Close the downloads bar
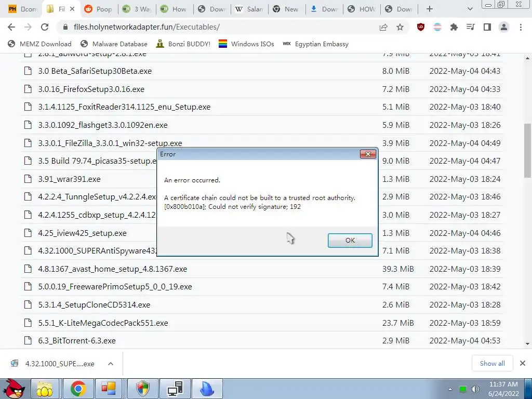The width and height of the screenshot is (532, 399). pos(523,363)
